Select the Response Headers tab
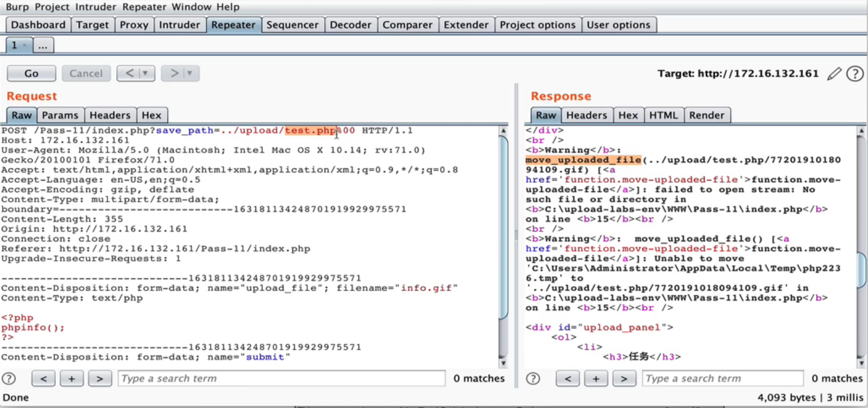868x408 pixels. (x=587, y=115)
